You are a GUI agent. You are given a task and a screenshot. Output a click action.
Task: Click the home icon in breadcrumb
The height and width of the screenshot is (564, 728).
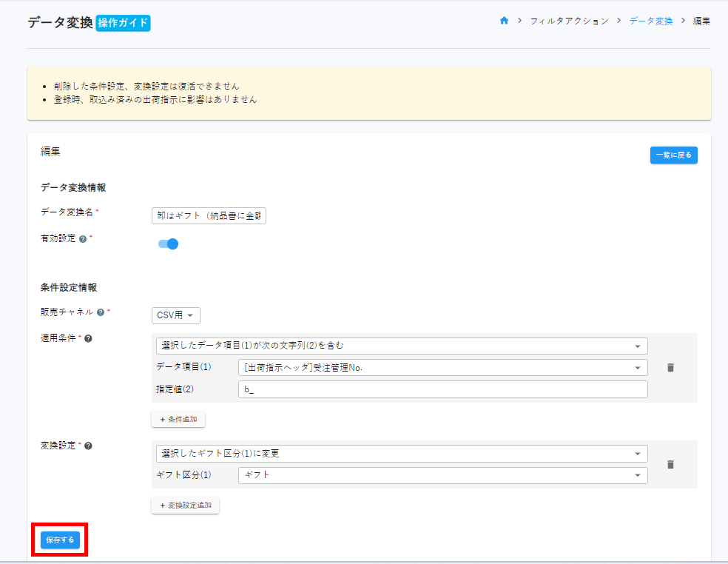504,21
